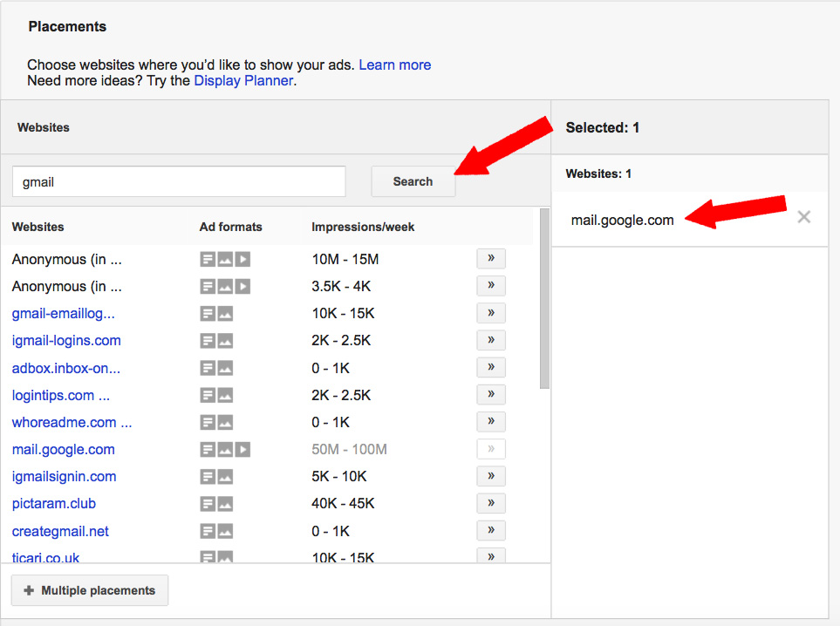The image size is (840, 626).
Task: Open Multiple placements button
Action: (90, 590)
